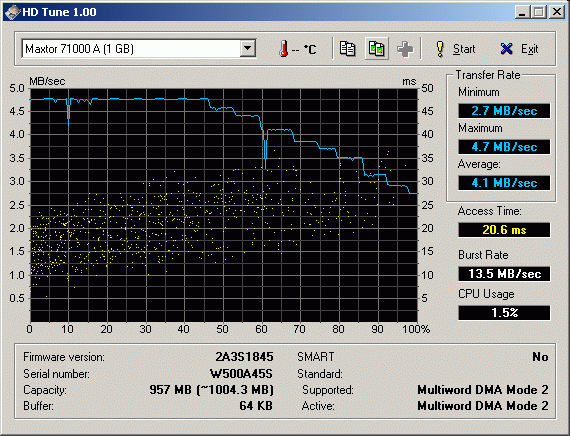Open the drive selection dropdown arrow
The width and height of the screenshot is (570, 436).
tap(248, 48)
